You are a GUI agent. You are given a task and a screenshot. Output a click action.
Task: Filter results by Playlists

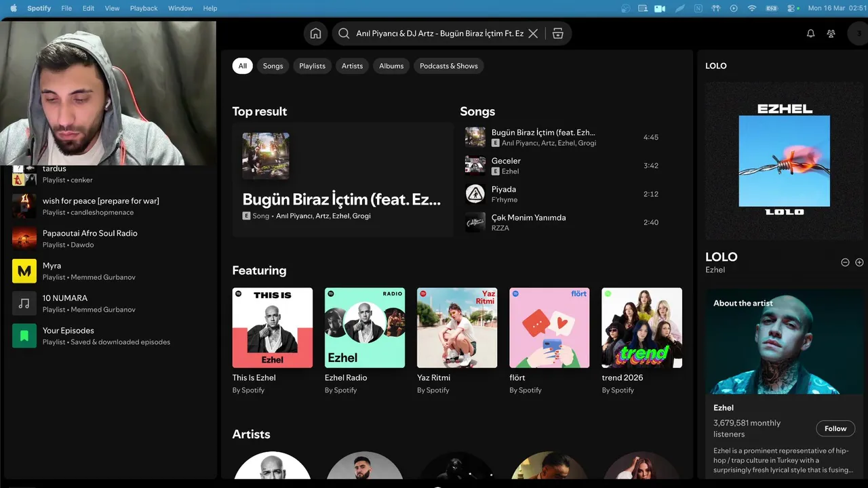[x=312, y=66]
